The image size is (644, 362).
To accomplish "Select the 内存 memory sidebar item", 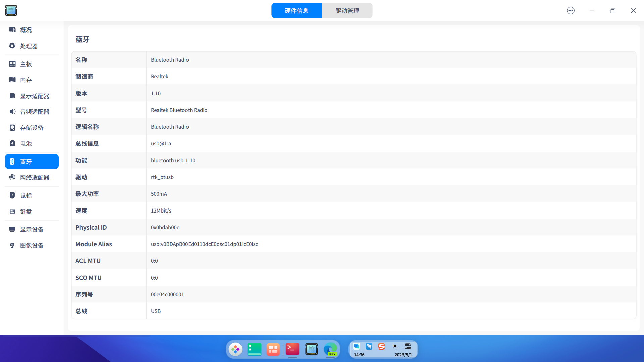I will pos(26,80).
